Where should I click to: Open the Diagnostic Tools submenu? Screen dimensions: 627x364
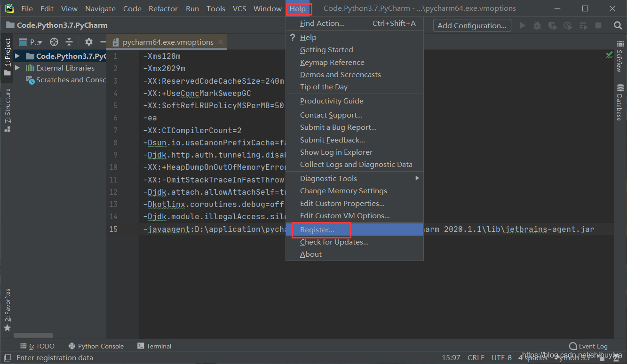[x=355, y=179]
